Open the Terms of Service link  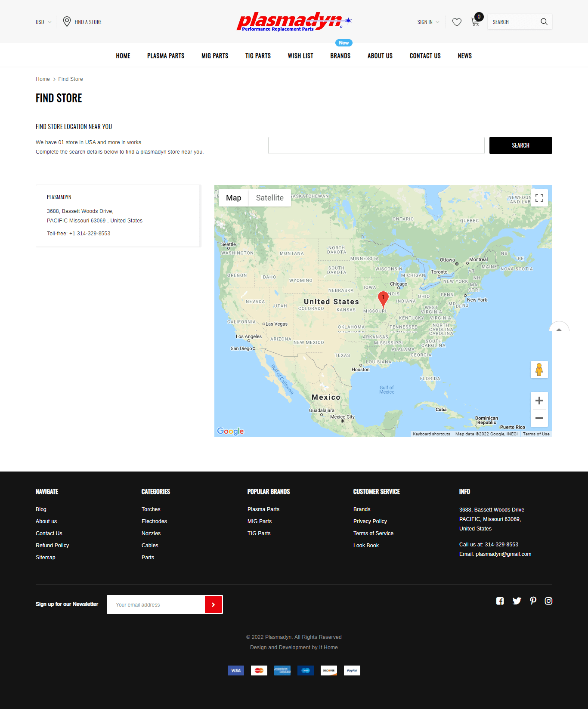pos(373,533)
